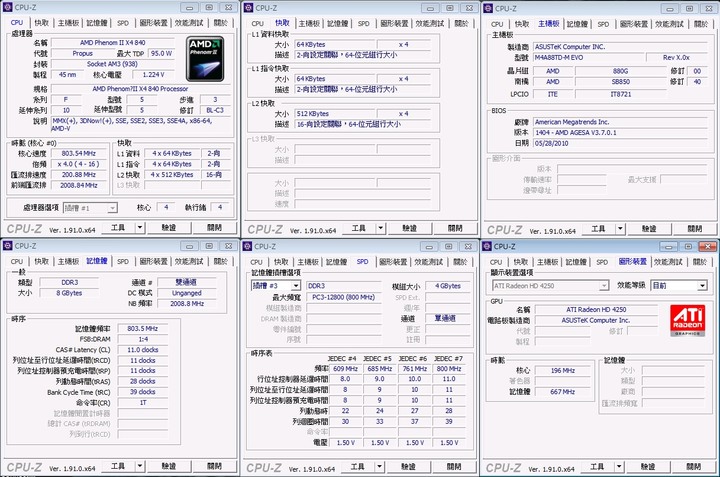
Task: Click the multiplier value x 4.0 ( 4 - 16 )
Action: 78,164
